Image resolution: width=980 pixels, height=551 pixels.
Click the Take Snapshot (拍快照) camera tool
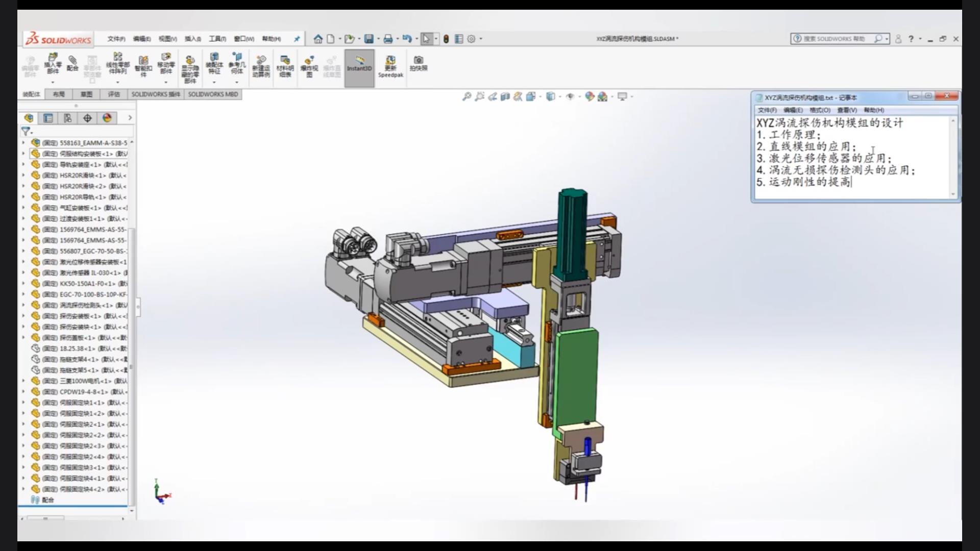pyautogui.click(x=418, y=63)
